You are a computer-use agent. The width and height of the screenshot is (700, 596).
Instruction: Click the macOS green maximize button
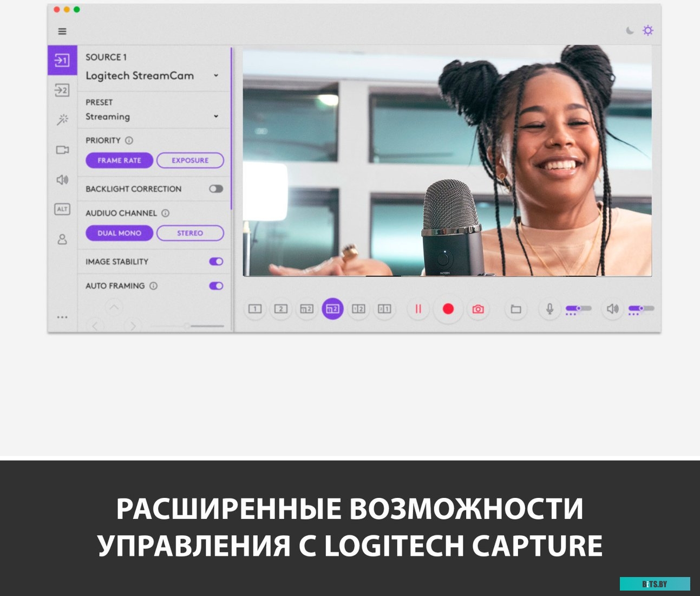[76, 9]
